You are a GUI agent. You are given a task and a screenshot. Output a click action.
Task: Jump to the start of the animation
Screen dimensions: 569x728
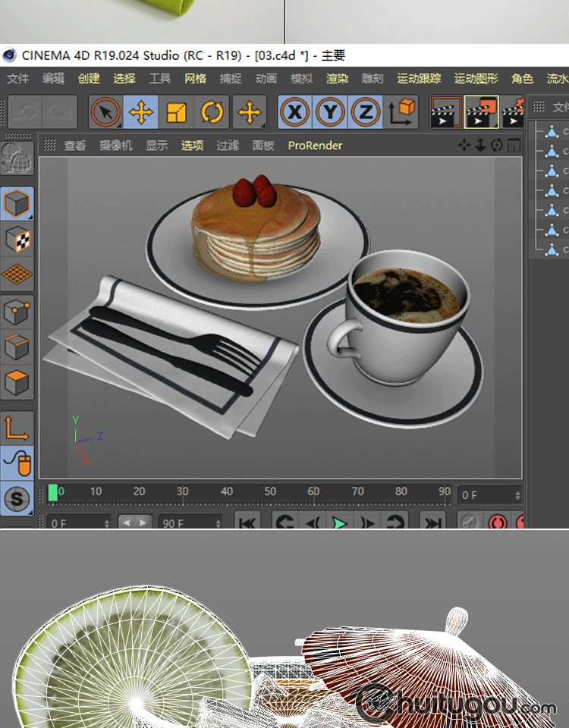(x=247, y=522)
